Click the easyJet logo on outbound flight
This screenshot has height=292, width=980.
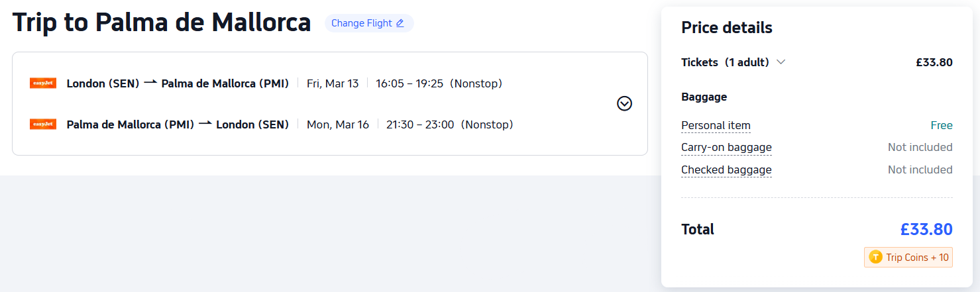point(43,83)
